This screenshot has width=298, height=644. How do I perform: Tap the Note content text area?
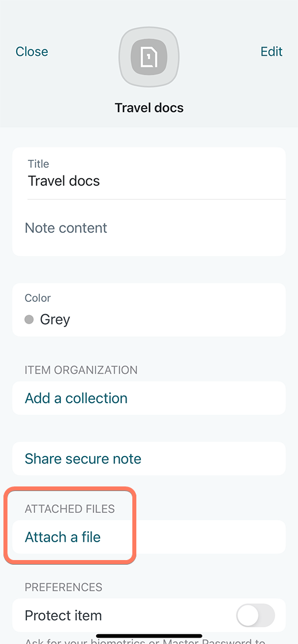pyautogui.click(x=149, y=228)
